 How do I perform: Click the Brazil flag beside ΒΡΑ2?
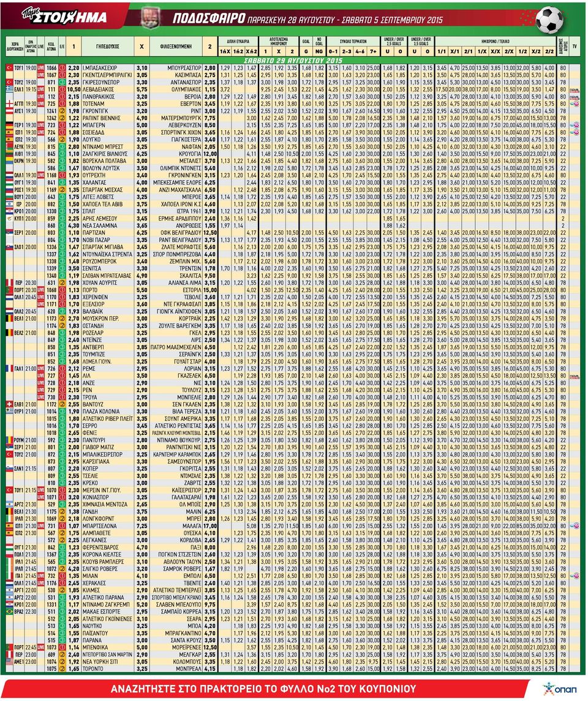click(9, 612)
